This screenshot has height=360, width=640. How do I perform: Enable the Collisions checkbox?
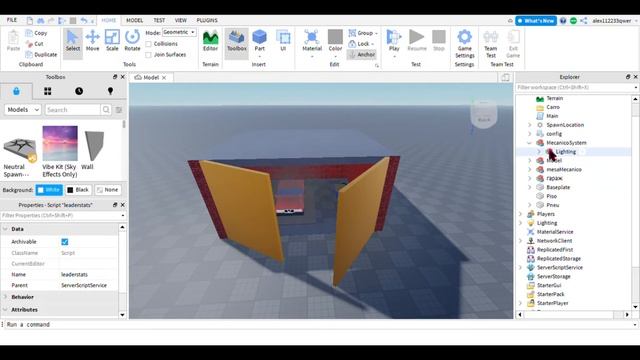click(x=149, y=44)
